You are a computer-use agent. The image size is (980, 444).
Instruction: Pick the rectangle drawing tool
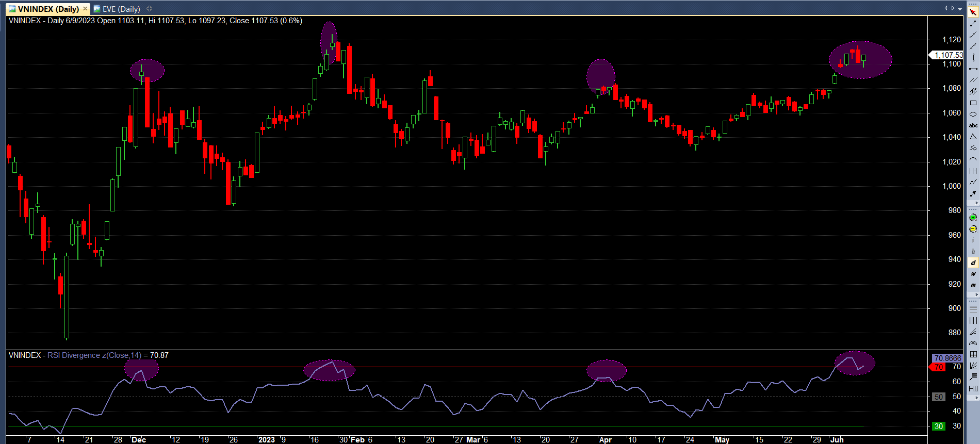tap(973, 103)
